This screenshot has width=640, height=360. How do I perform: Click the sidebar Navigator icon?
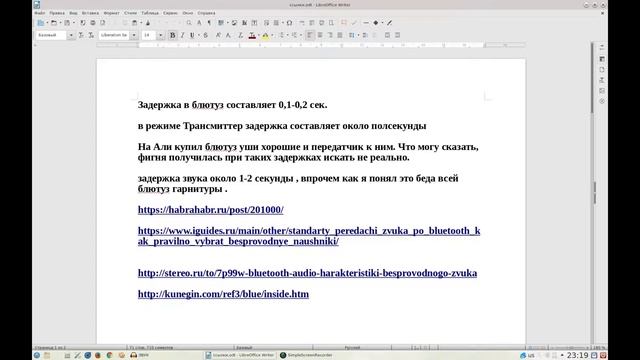pos(602,101)
